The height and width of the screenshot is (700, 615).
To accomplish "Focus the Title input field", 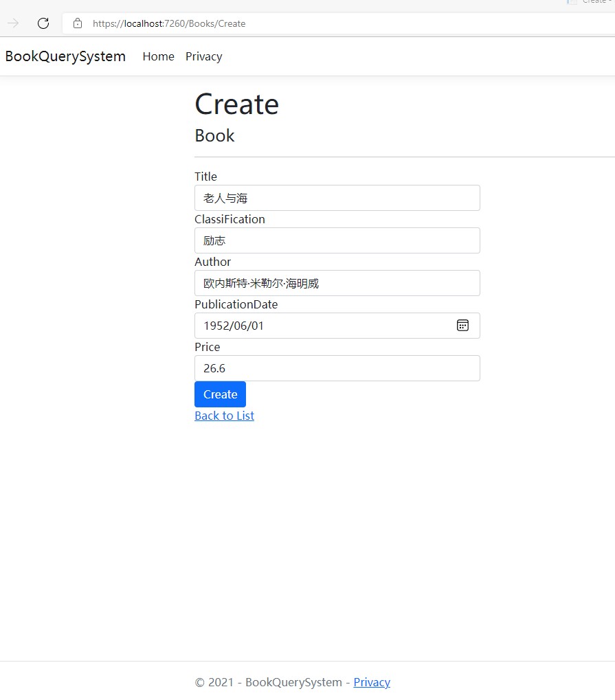I will tap(337, 198).
